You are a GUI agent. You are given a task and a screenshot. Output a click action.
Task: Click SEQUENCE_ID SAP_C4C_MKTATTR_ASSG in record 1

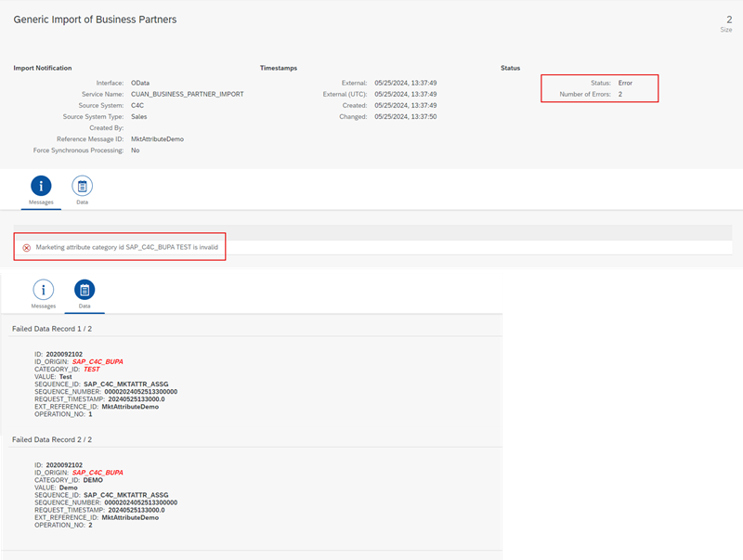click(126, 384)
